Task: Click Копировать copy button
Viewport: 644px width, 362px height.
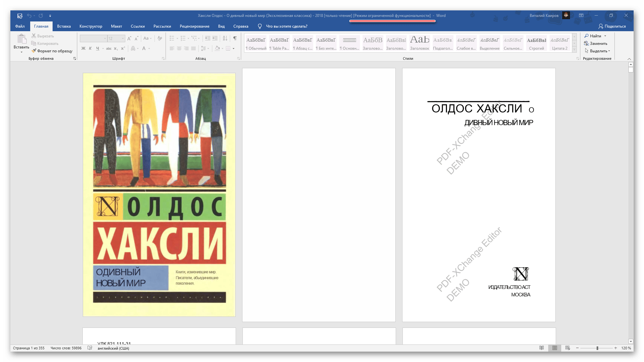Action: click(45, 44)
